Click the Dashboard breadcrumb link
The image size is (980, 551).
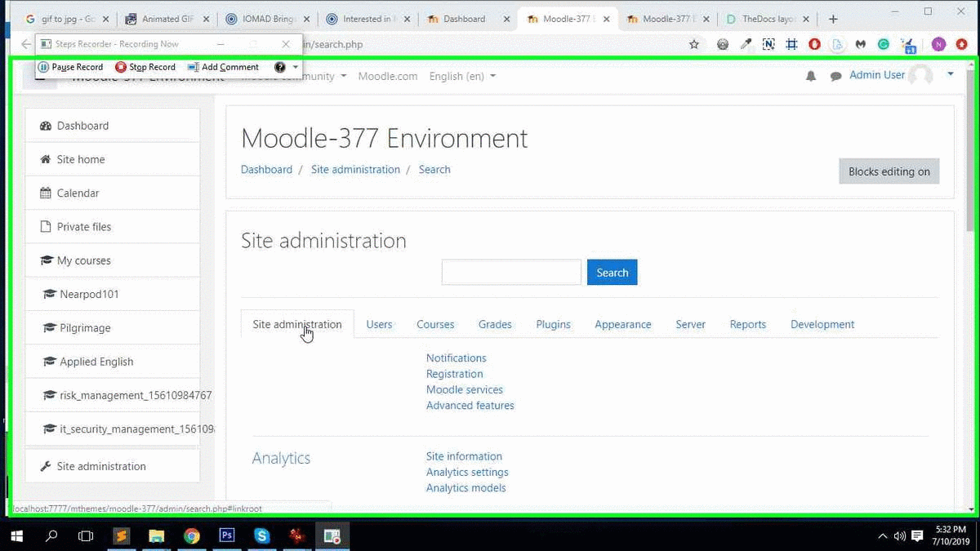click(266, 170)
